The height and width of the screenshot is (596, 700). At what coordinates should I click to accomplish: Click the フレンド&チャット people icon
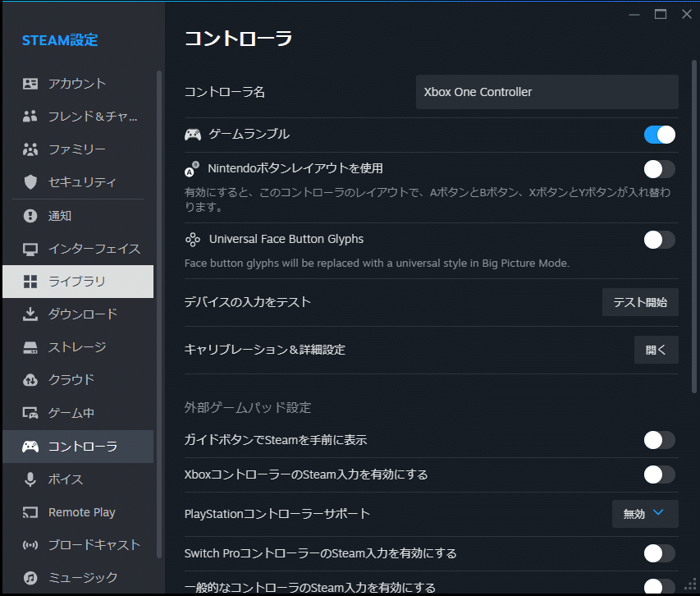tap(30, 116)
